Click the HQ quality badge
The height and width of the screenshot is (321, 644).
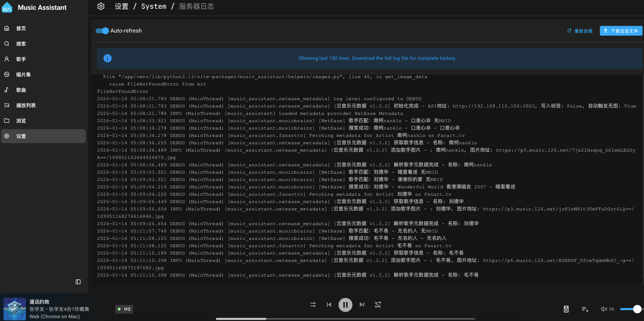pyautogui.click(x=124, y=309)
